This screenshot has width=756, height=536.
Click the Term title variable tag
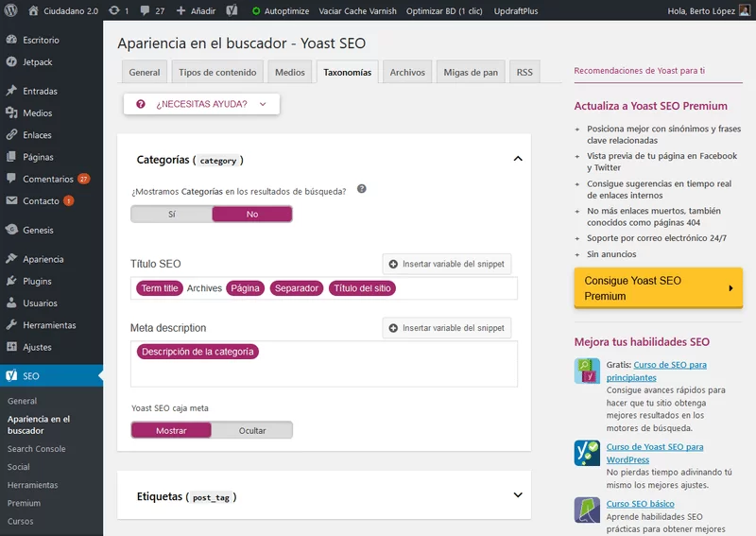pyautogui.click(x=160, y=288)
